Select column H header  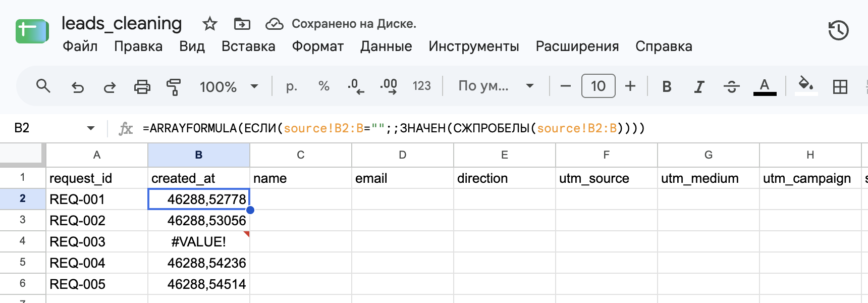(810, 155)
